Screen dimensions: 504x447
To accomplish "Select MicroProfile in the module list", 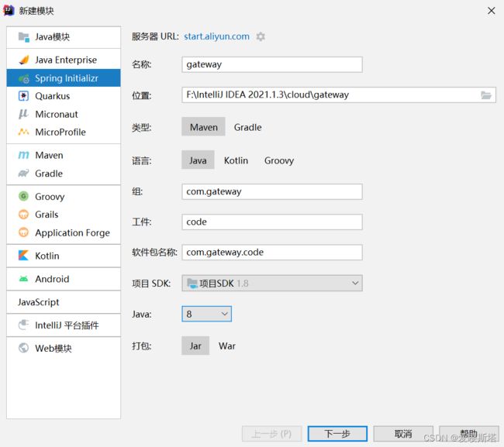I will click(64, 132).
